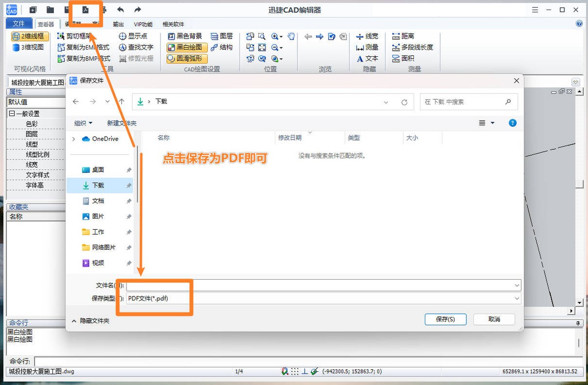Open the 查找文字 find text tool
Viewport: 588px width, 385px height.
(x=136, y=47)
